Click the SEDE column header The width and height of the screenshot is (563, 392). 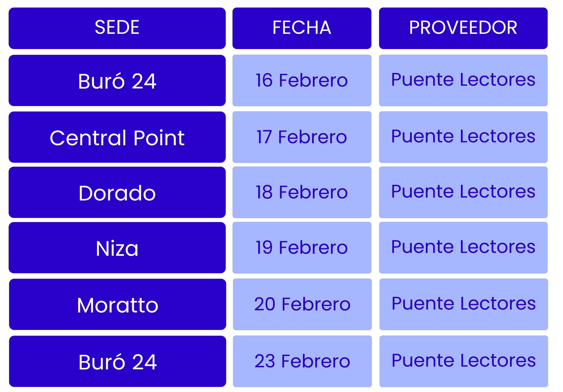coord(117,28)
